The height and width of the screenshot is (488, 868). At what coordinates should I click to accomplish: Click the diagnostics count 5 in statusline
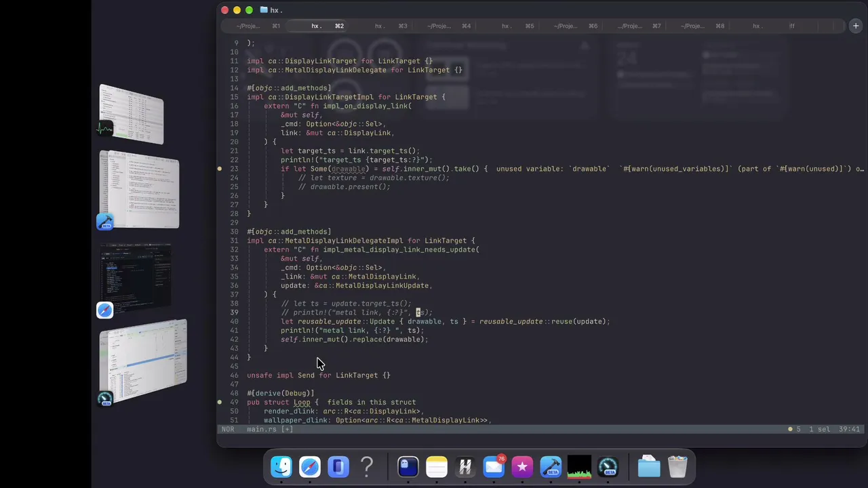point(794,429)
